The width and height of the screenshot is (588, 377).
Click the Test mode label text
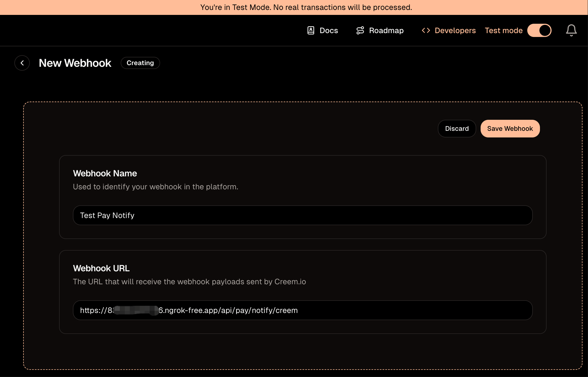504,30
